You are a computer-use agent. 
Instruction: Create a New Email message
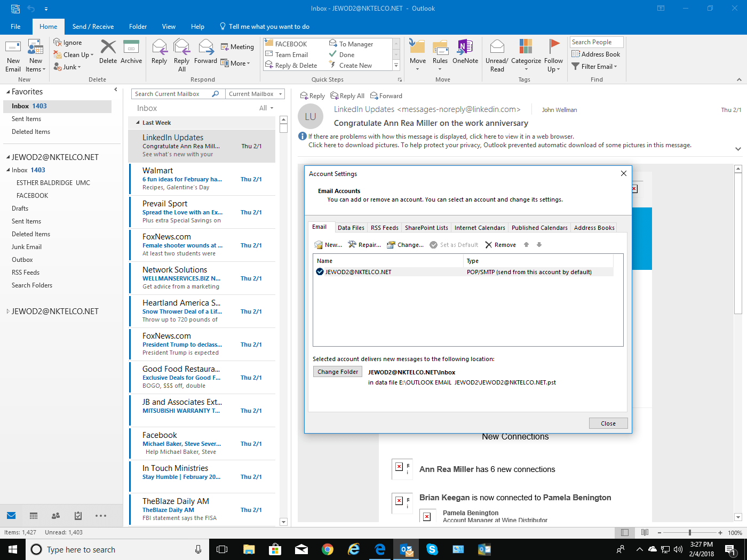(x=13, y=55)
